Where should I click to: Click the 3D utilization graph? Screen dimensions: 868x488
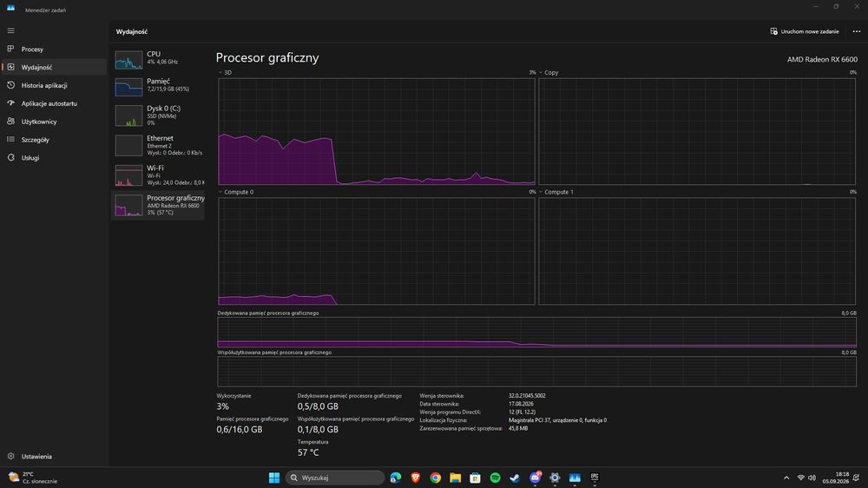[x=377, y=131]
